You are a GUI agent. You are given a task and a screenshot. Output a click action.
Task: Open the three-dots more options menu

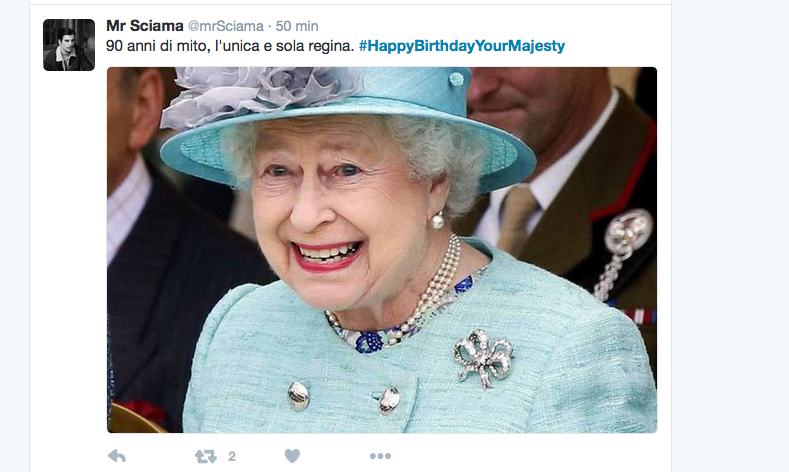point(380,456)
